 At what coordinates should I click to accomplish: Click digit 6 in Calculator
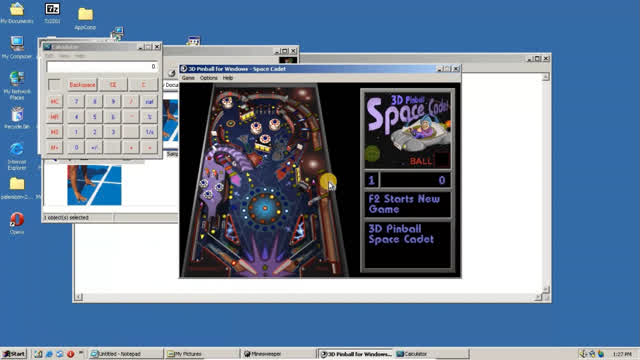(113, 117)
